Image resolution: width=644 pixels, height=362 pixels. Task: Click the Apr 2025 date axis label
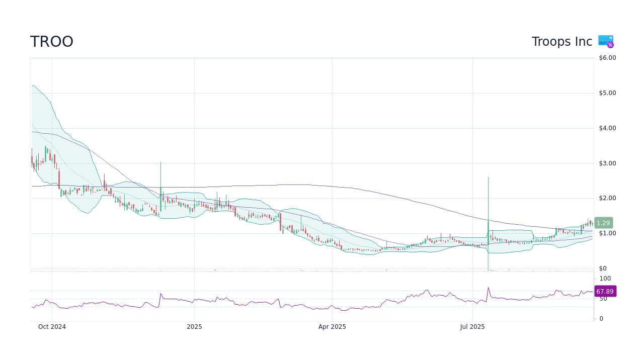pos(332,327)
